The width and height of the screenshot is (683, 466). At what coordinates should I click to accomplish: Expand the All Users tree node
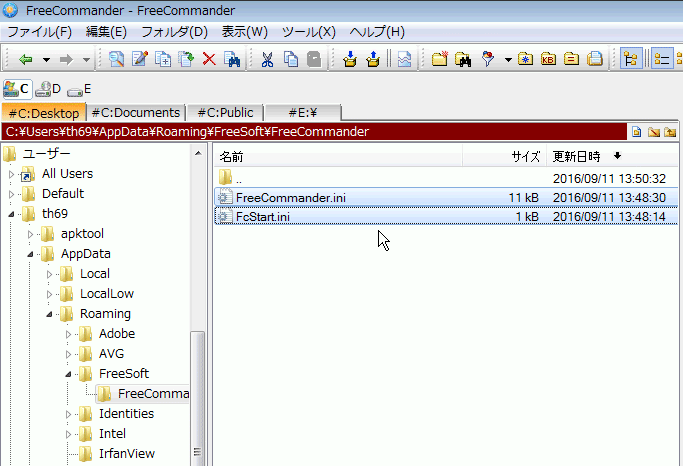11,174
